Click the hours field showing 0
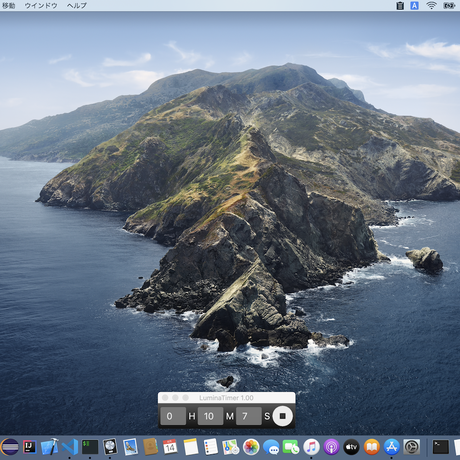Image resolution: width=460 pixels, height=460 pixels. click(173, 416)
